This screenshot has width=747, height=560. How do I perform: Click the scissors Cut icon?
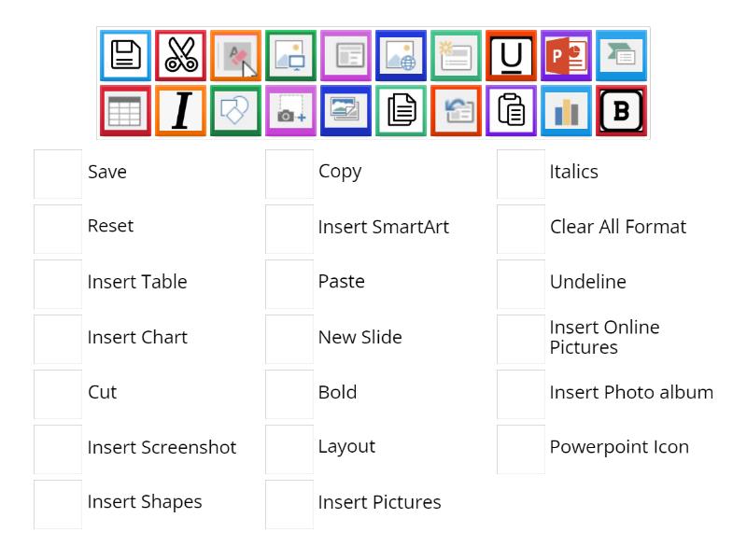coord(180,55)
